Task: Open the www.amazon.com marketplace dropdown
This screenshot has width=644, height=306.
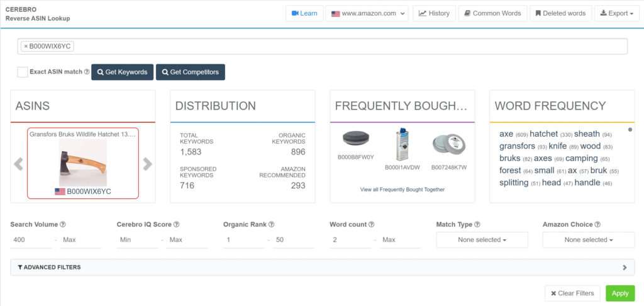Action: [367, 13]
